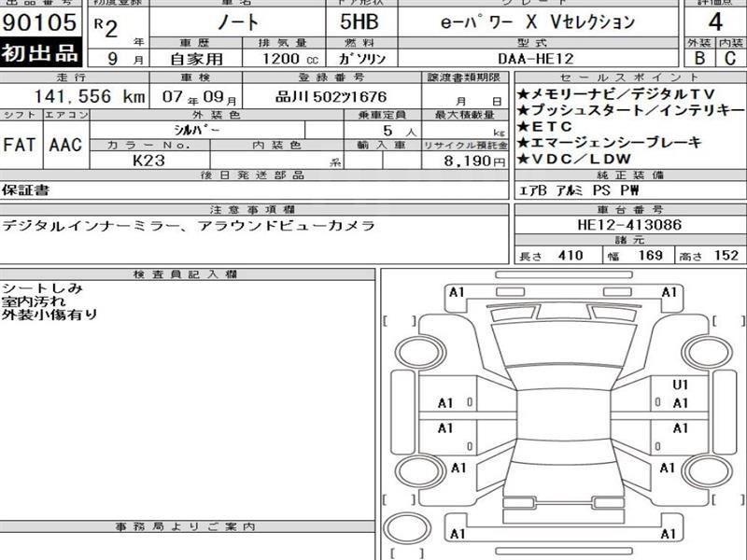This screenshot has width=747, height=560.
Task: Select the inspection date 07年09月
Action: (x=199, y=97)
